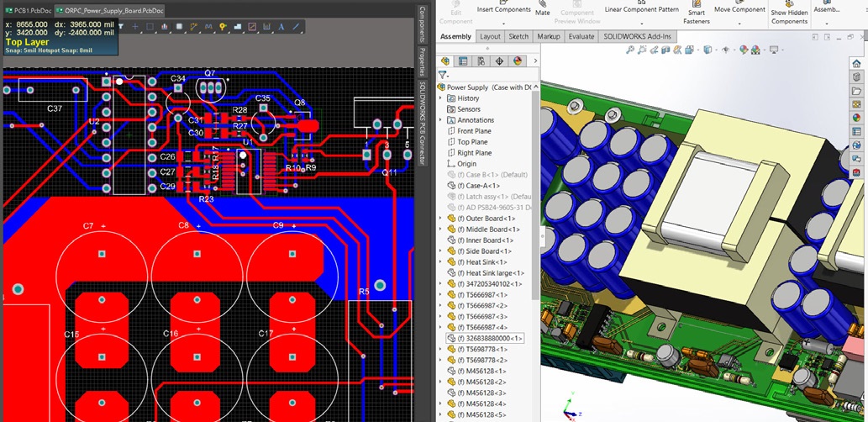
Task: Open the Design Library icon in task pane
Action: click(856, 77)
